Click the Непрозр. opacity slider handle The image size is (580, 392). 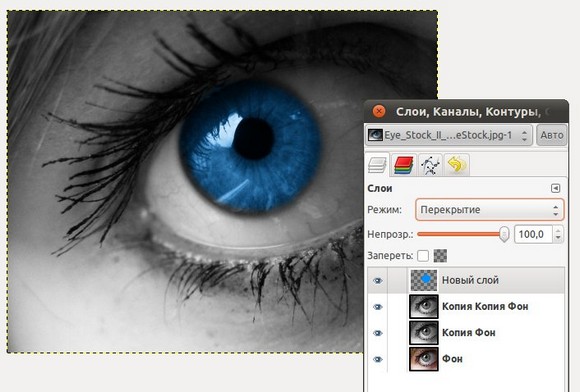(504, 234)
